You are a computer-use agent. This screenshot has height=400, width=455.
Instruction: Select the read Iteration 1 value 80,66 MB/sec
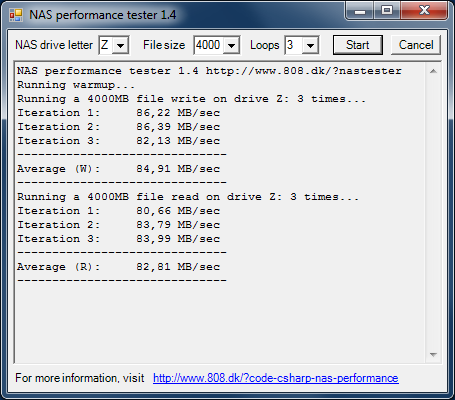[x=178, y=211]
